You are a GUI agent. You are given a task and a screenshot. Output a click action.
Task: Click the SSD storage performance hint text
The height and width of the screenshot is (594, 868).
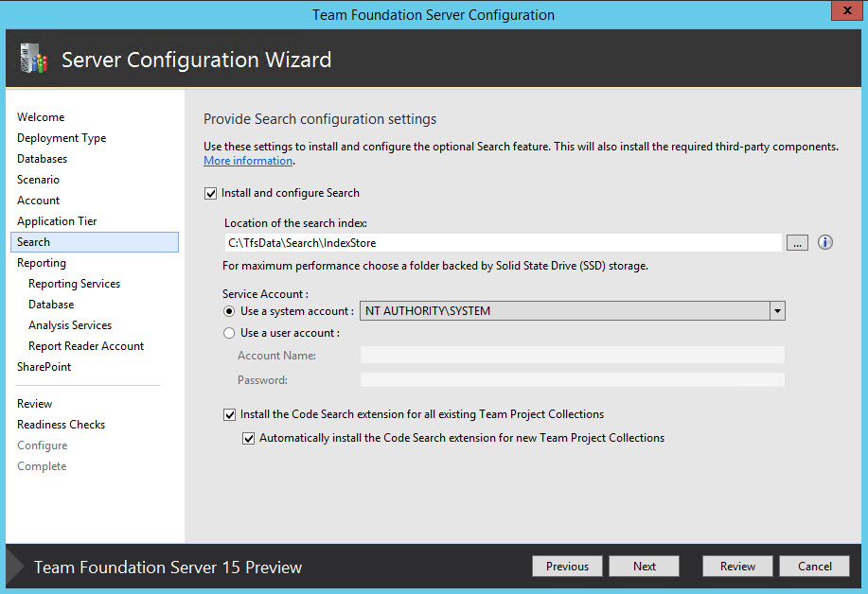(x=435, y=266)
